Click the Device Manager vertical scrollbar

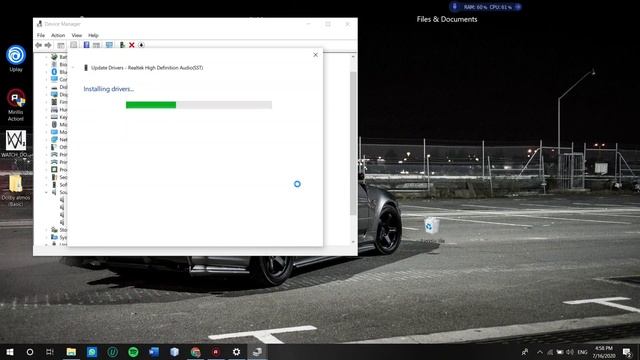[x=353, y=143]
